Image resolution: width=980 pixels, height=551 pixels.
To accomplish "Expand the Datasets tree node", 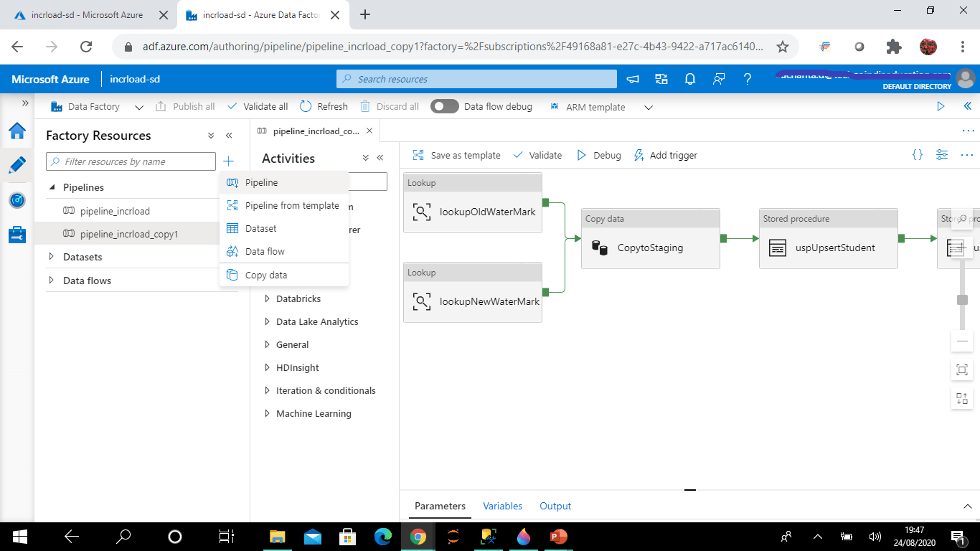I will click(x=51, y=257).
